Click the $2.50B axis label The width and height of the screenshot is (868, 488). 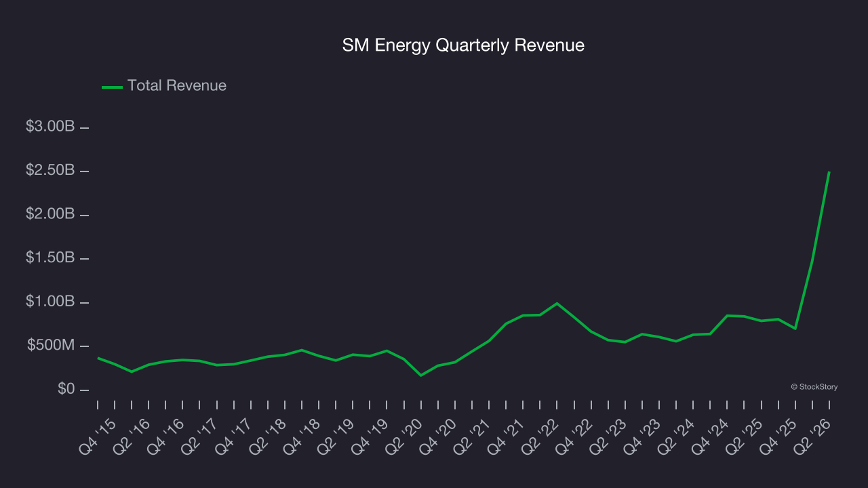(x=50, y=170)
